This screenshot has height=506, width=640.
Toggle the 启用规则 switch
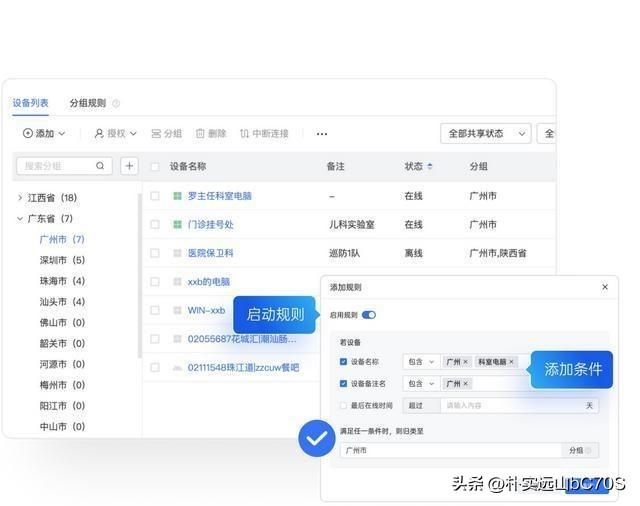(x=369, y=315)
